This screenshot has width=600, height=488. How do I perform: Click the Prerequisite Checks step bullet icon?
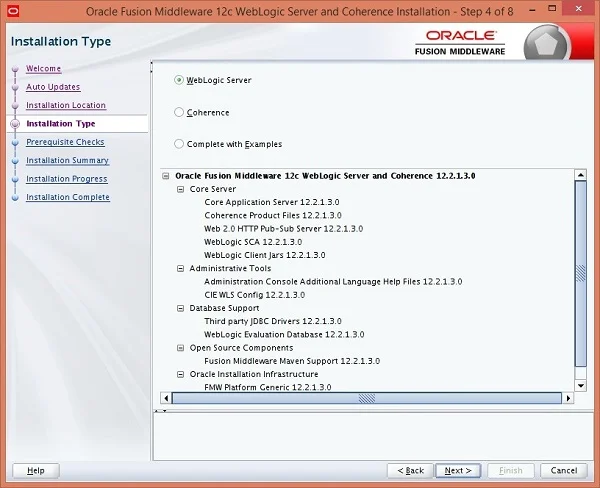pos(15,143)
